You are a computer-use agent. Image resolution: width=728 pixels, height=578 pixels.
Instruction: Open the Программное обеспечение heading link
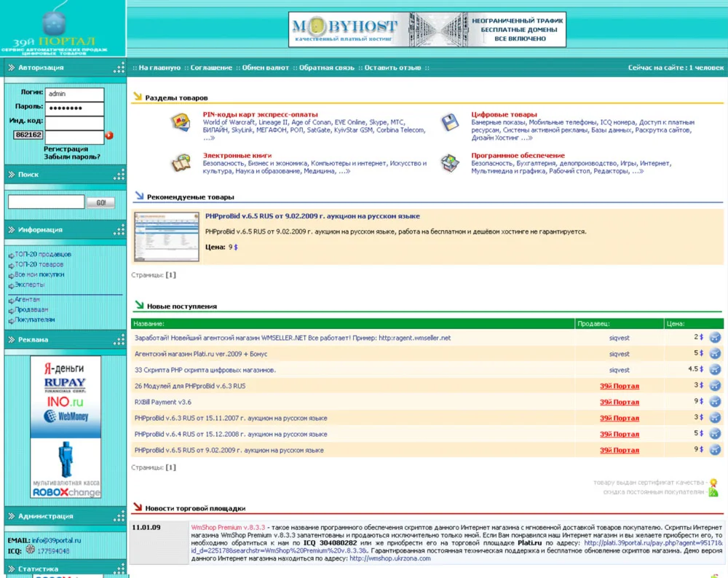click(x=518, y=155)
